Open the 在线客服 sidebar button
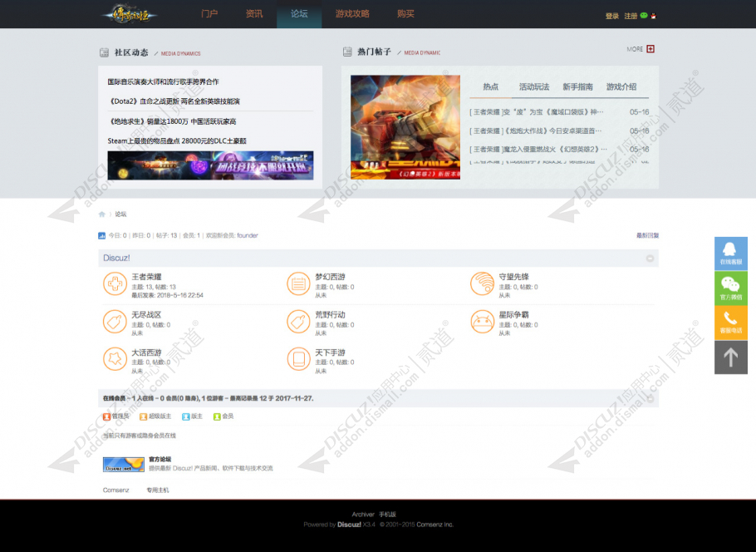The width and height of the screenshot is (756, 552). (731, 254)
